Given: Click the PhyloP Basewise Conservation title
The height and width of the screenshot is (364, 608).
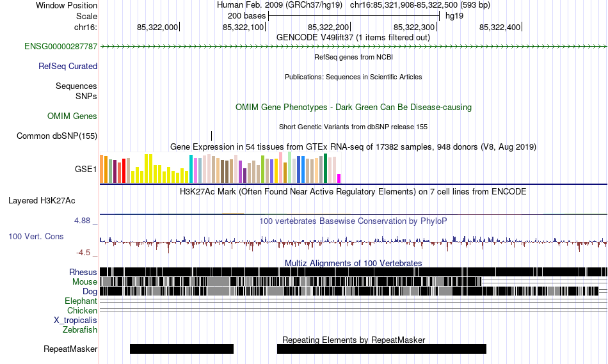Looking at the screenshot, I should tap(353, 221).
